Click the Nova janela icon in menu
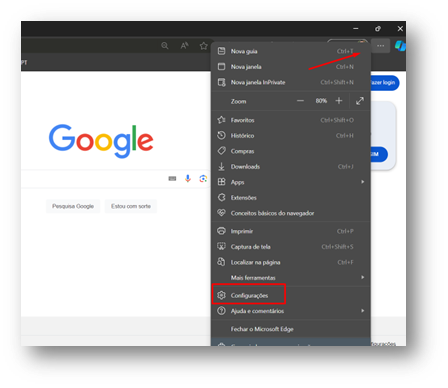 point(221,66)
